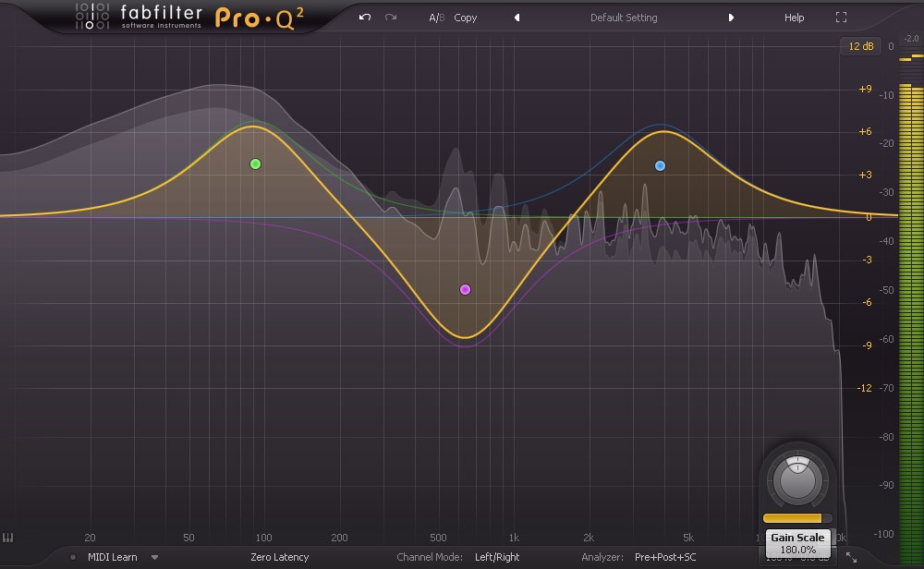
Task: Click the Analyzer: label
Action: (x=602, y=557)
